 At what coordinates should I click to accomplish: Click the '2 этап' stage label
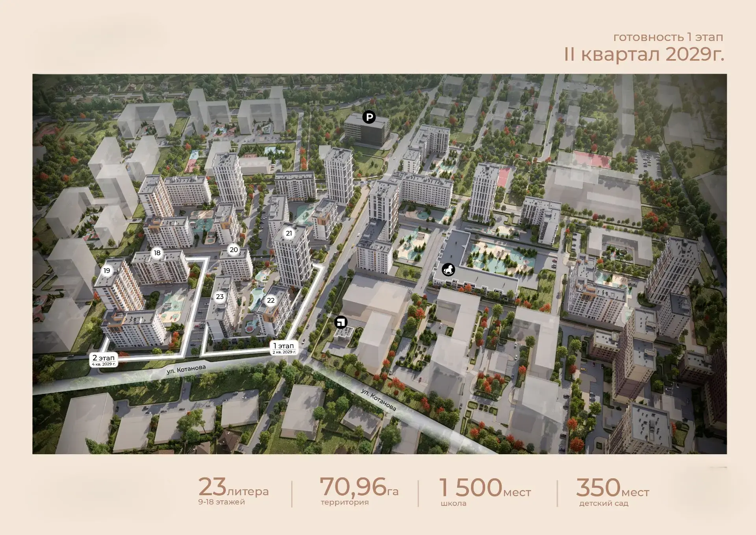click(104, 360)
